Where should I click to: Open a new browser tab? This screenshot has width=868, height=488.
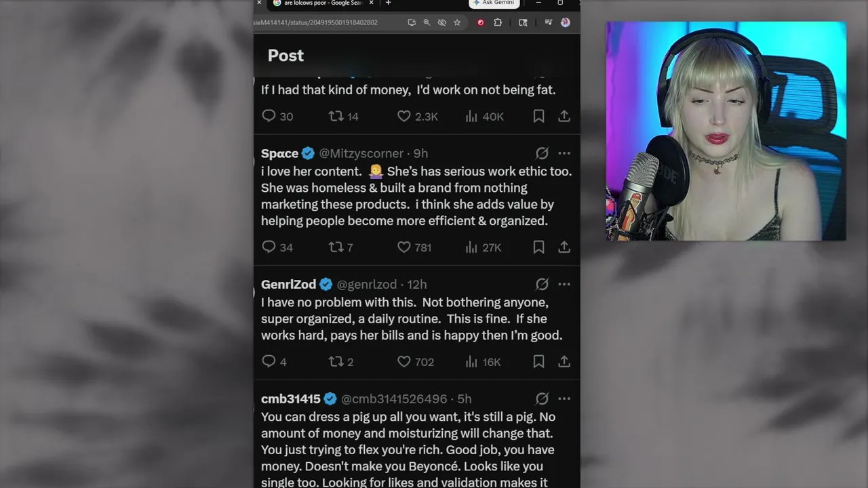click(x=388, y=3)
